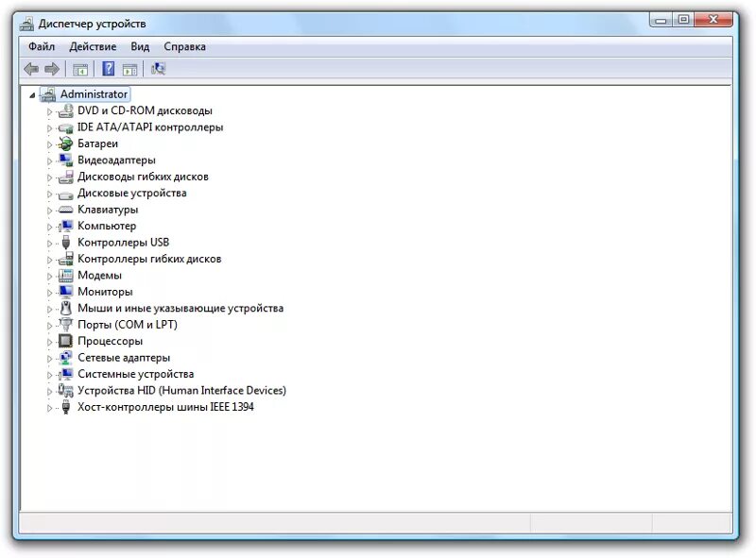Viewport: 756px width, 558px height.
Task: Open Help via the blue question-mark icon
Action: [109, 69]
